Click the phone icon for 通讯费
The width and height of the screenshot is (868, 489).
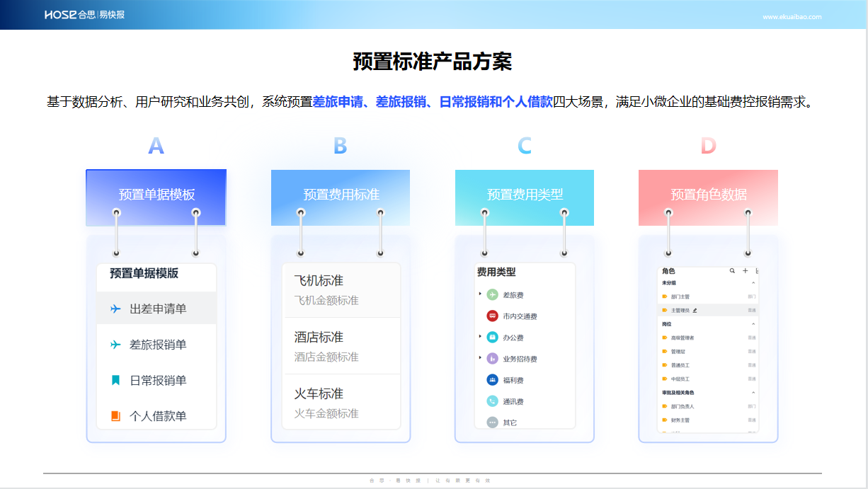pos(493,401)
